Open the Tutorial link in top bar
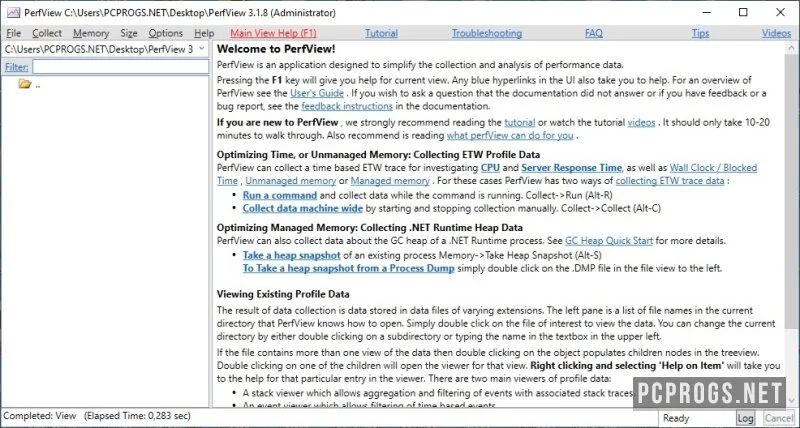This screenshot has height=428, width=800. click(381, 33)
